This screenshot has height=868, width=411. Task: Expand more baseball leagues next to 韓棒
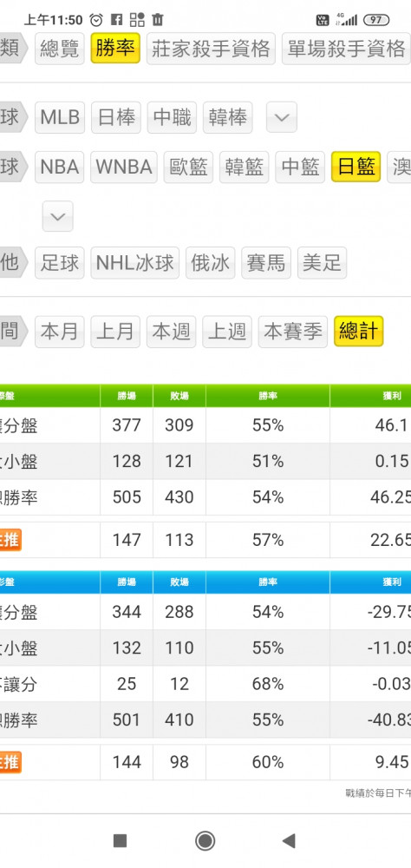pyautogui.click(x=282, y=117)
